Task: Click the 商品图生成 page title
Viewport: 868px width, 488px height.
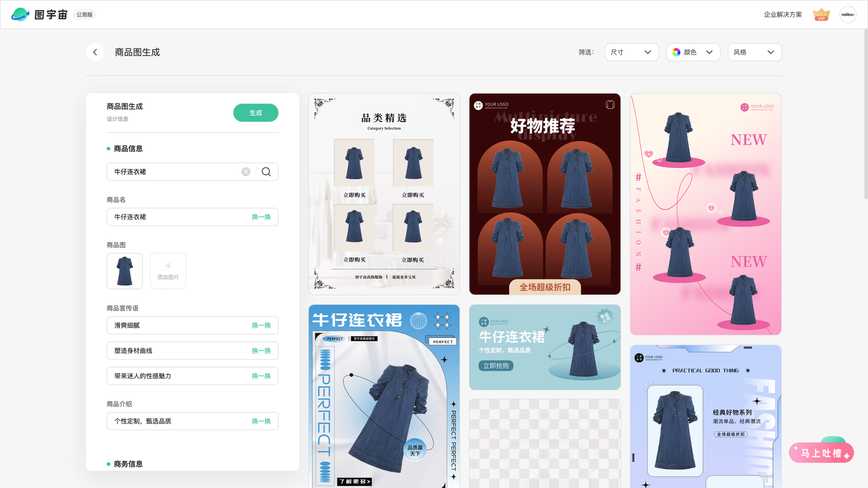Action: [x=137, y=52]
